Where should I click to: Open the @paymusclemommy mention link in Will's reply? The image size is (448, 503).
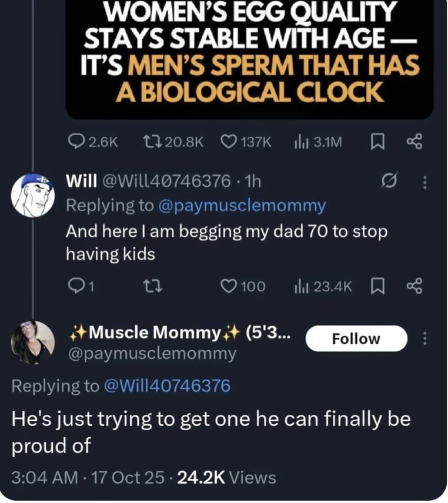pos(242,206)
